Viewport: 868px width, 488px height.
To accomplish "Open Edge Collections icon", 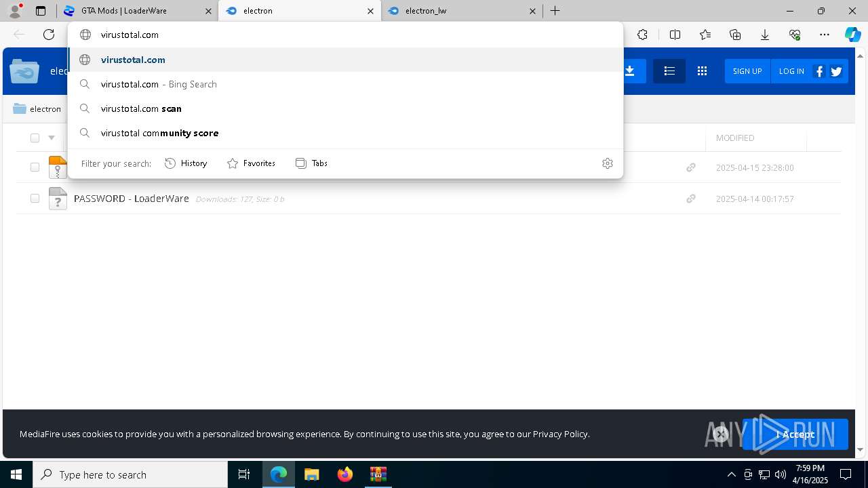I will 735,35.
